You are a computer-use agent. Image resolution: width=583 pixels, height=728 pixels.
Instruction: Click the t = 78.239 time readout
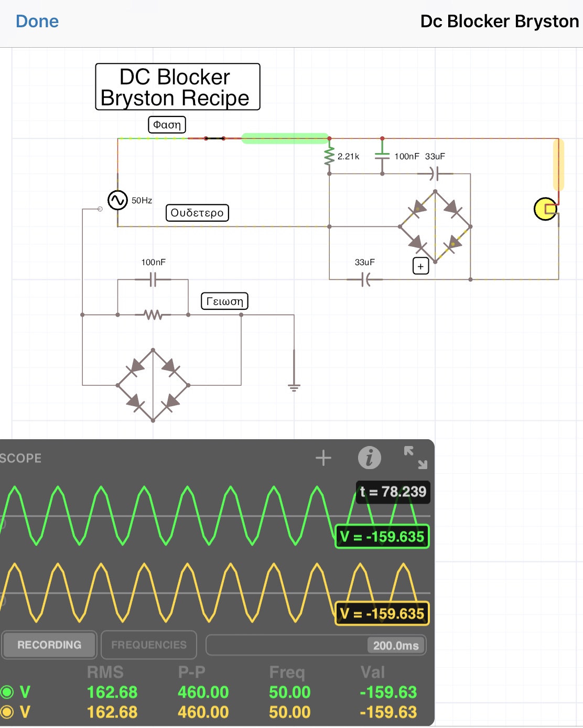pyautogui.click(x=393, y=492)
